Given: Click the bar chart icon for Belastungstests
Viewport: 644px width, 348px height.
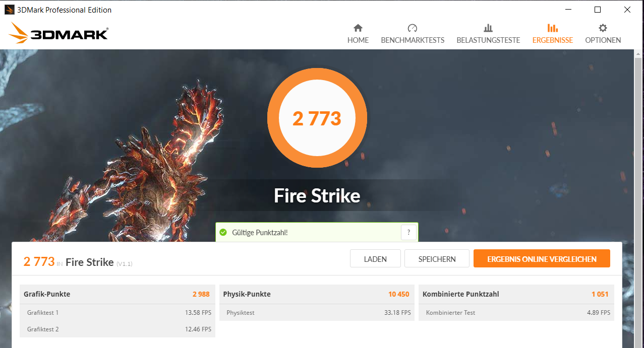Looking at the screenshot, I should 488,28.
